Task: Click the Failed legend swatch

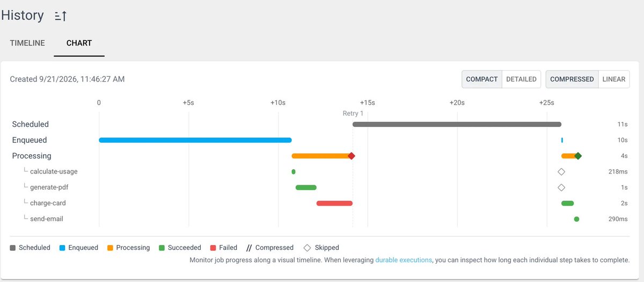Action: click(213, 248)
